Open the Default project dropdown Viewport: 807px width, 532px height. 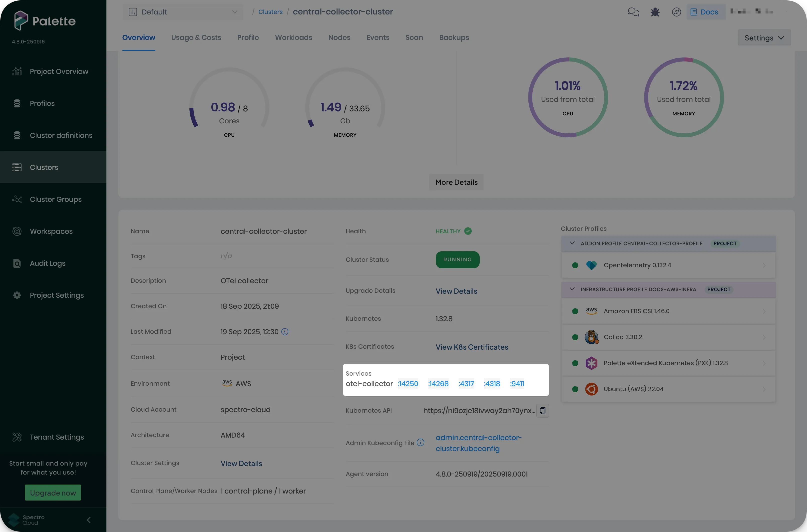coord(183,12)
